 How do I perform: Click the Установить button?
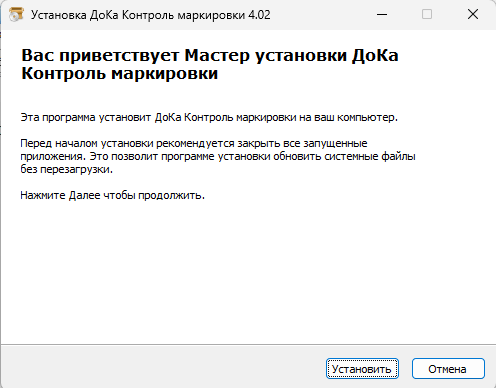pos(362,369)
